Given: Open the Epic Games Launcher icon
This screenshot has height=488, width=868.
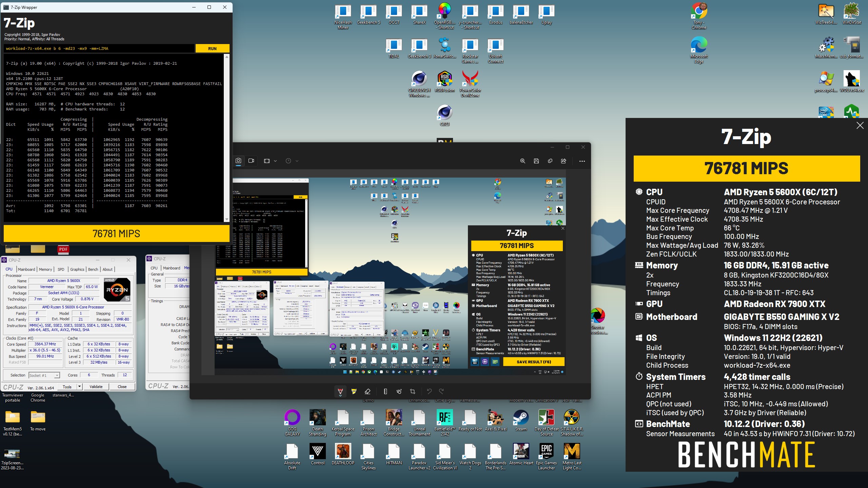Looking at the screenshot, I should (546, 456).
